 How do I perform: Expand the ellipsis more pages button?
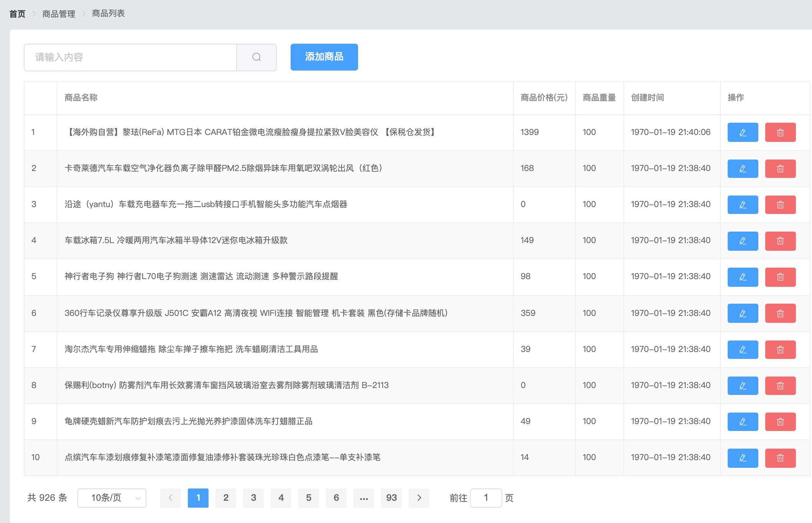[x=363, y=498]
